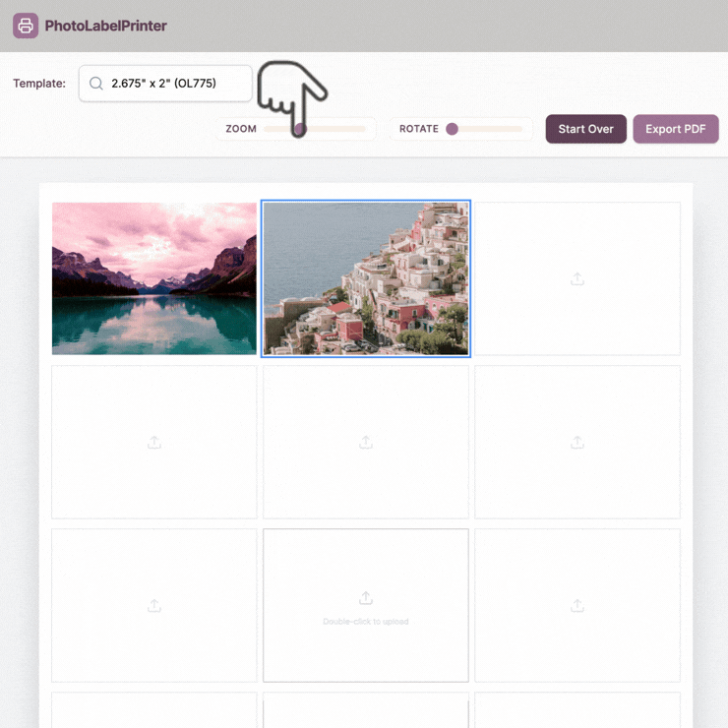The height and width of the screenshot is (728, 728).
Task: Open the Template size combo box
Action: (165, 83)
